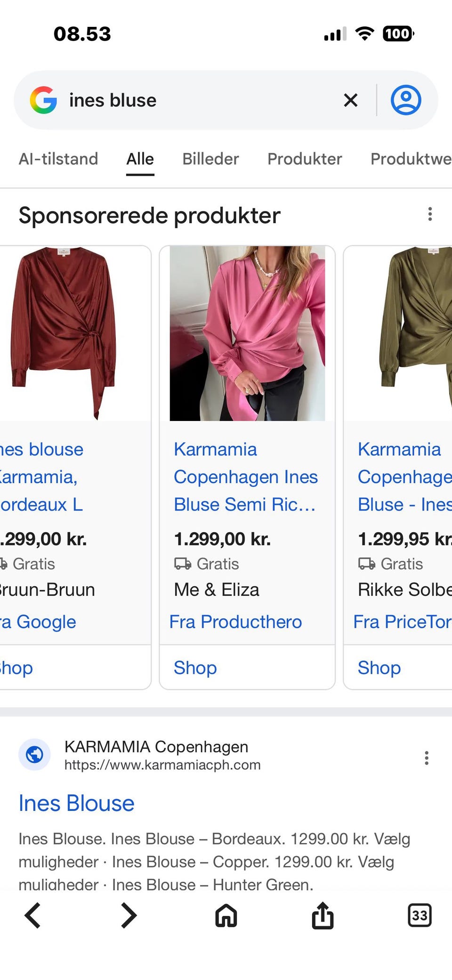The width and height of the screenshot is (452, 980).
Task: Open the Fra Producthero link
Action: point(235,622)
